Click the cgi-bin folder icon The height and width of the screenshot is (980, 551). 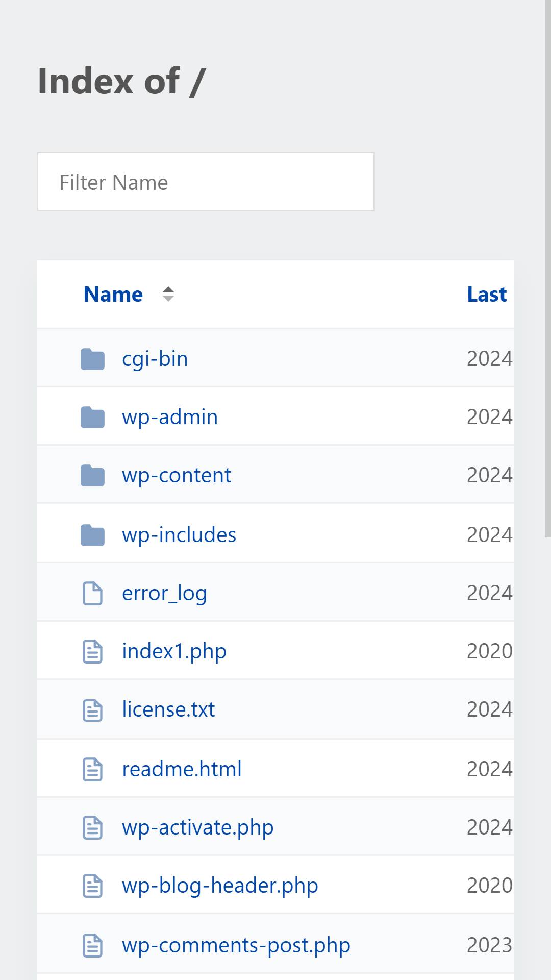(92, 359)
